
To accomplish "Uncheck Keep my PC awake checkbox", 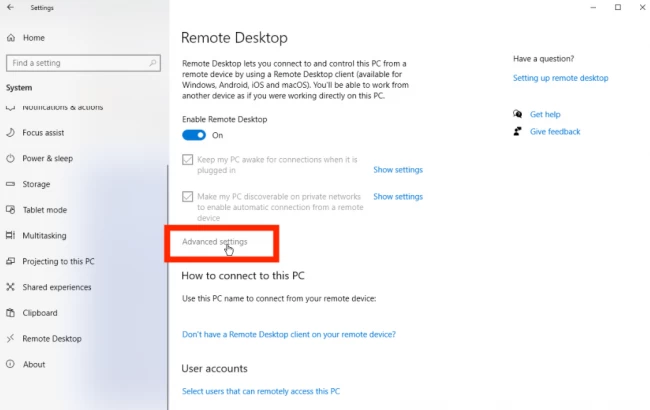I will (x=187, y=160).
